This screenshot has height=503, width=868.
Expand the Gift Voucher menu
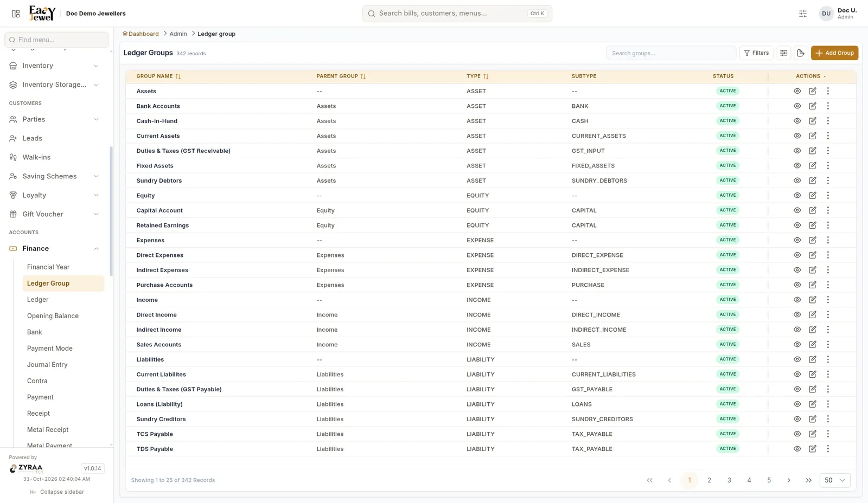pyautogui.click(x=54, y=214)
